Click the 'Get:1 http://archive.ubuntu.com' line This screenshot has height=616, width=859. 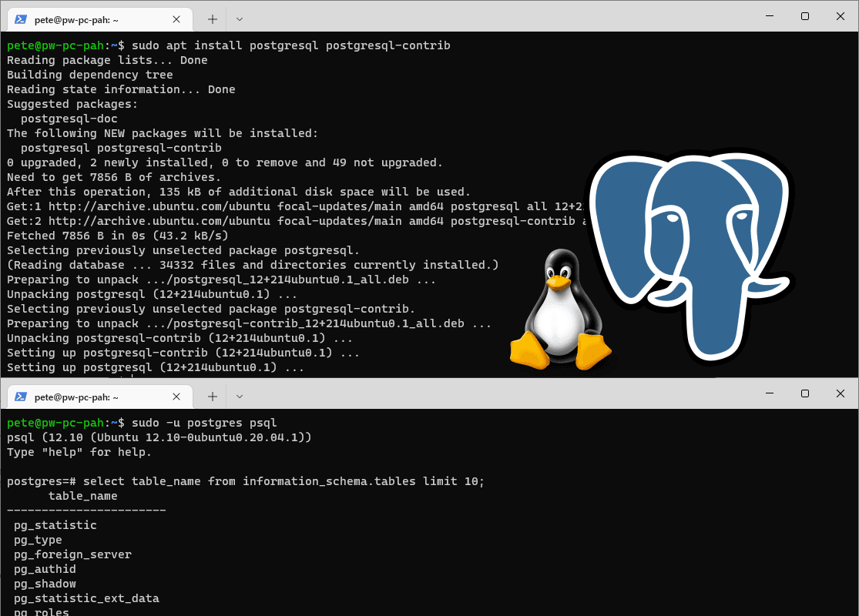click(296, 206)
